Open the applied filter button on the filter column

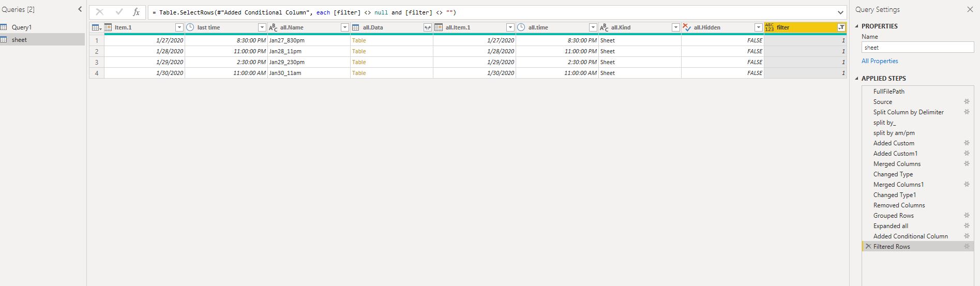(x=841, y=27)
